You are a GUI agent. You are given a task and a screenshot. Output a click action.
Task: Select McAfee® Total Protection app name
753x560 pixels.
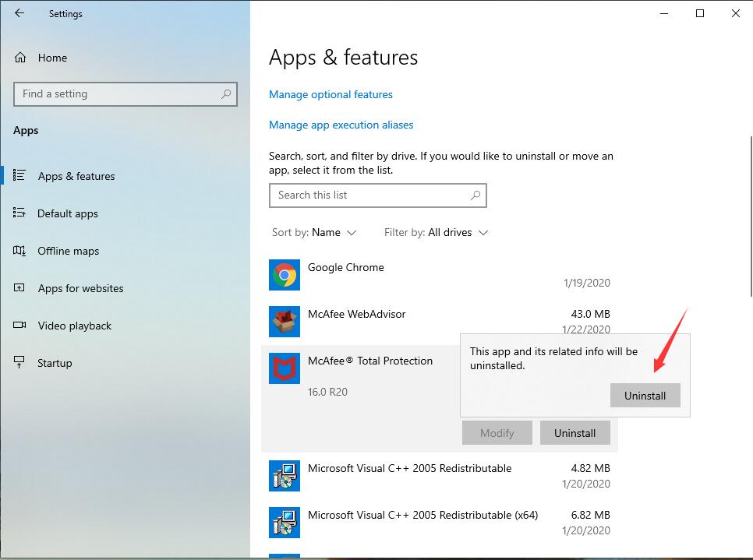[x=370, y=361]
